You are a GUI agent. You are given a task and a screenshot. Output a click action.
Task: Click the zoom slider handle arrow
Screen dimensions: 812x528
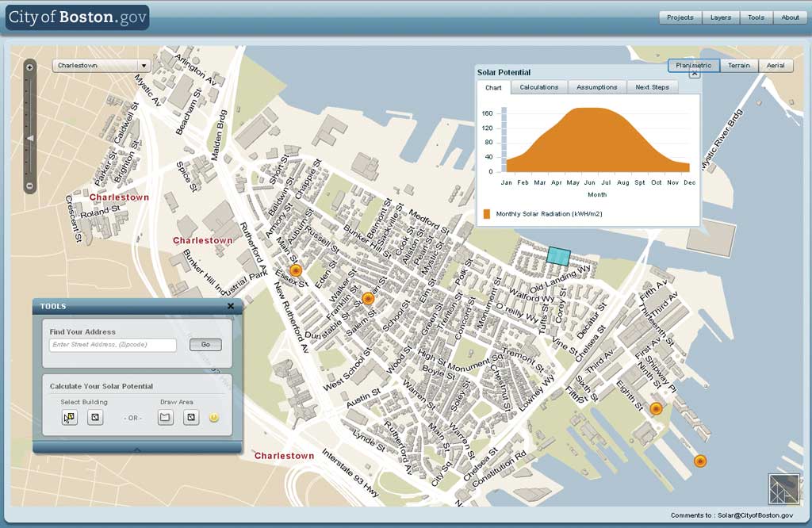click(x=31, y=138)
